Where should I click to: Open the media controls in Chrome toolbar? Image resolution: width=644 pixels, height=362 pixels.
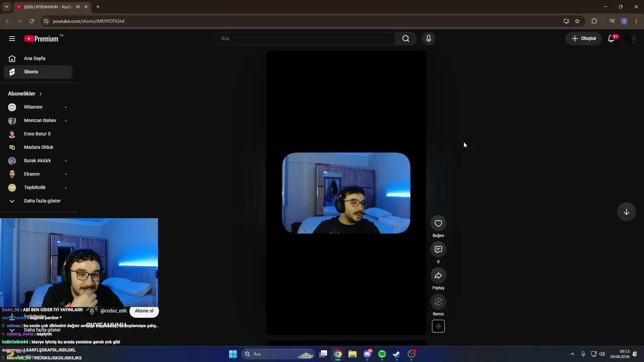click(612, 21)
